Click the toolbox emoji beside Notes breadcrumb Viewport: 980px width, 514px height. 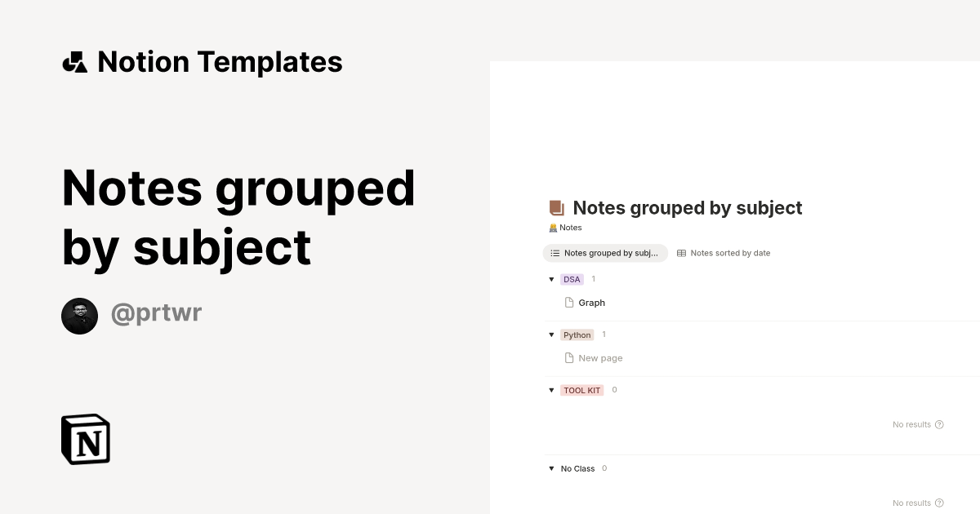tap(553, 228)
